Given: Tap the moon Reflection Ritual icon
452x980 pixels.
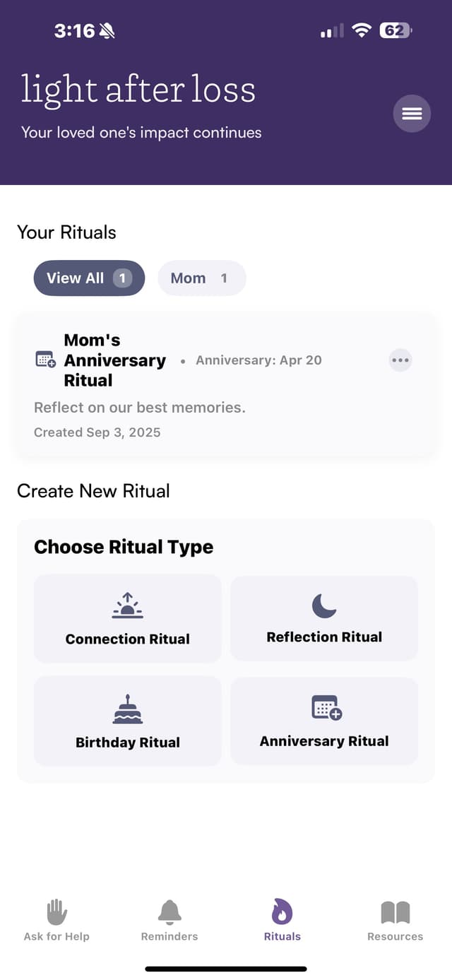Looking at the screenshot, I should 324,606.
